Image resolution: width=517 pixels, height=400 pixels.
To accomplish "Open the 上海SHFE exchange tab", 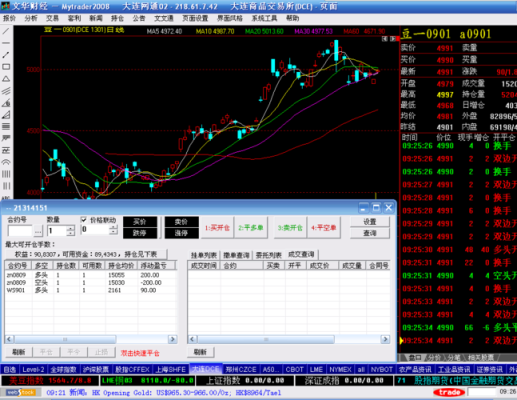I will (x=170, y=369).
